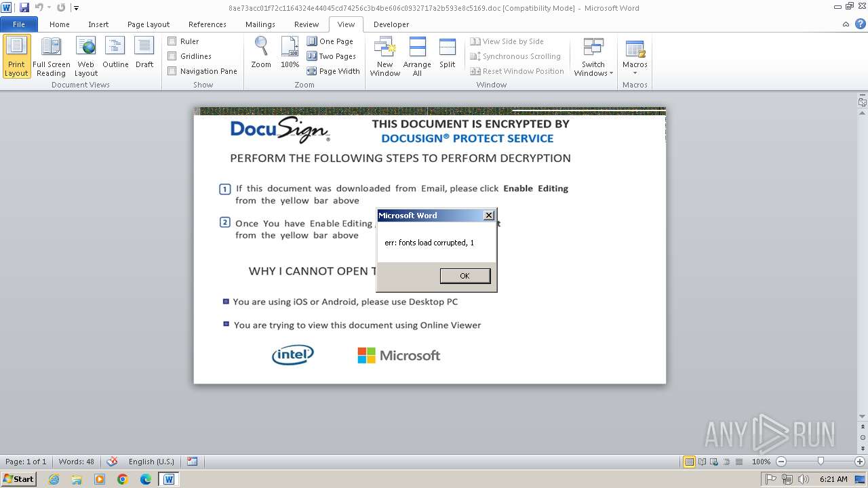Minimize the ribbon with caret
Image resolution: width=868 pixels, height=488 pixels.
tap(846, 24)
